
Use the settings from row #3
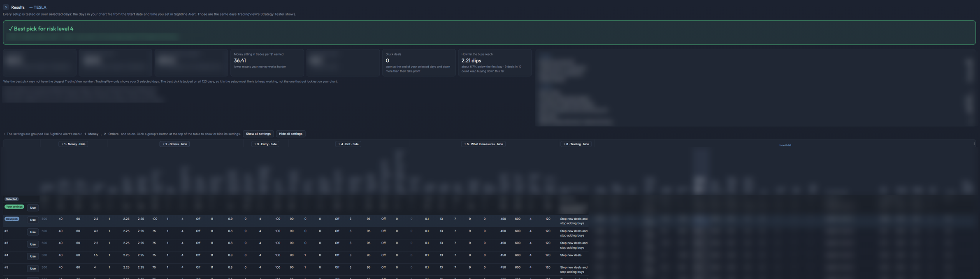[x=33, y=244]
